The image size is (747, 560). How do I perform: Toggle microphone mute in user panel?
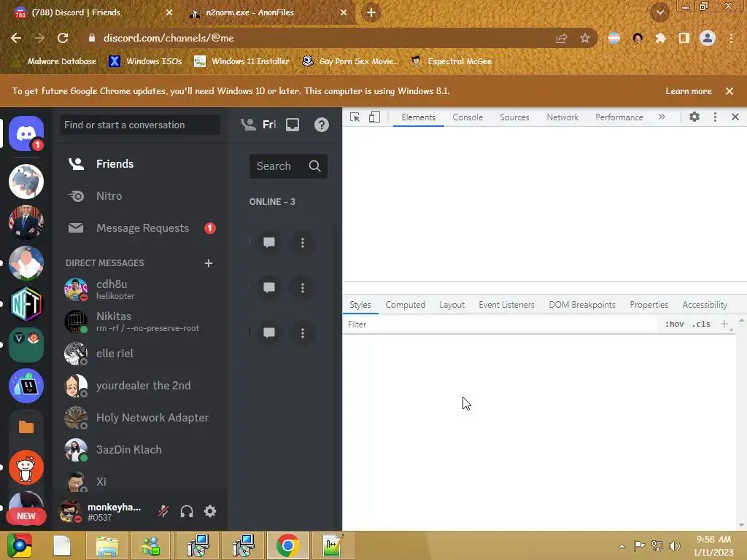click(163, 511)
